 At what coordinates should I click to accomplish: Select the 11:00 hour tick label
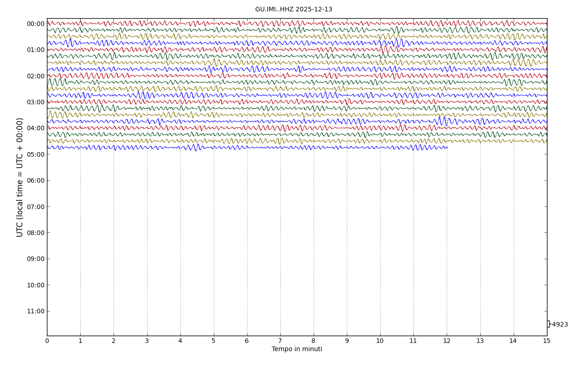[x=36, y=312]
